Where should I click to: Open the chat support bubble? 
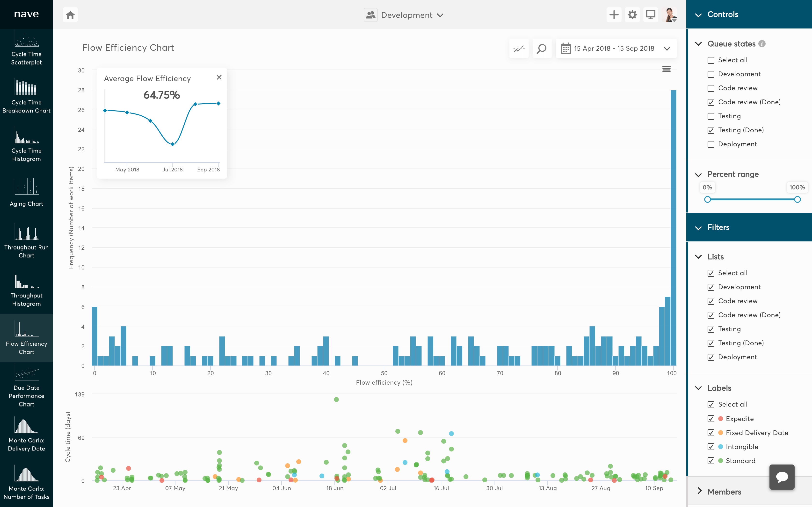(x=782, y=477)
